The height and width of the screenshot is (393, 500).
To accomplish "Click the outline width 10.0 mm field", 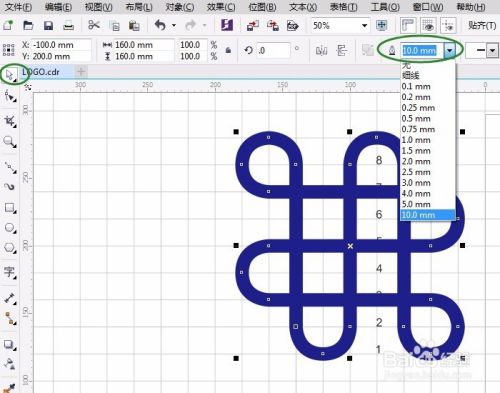I will coord(422,51).
